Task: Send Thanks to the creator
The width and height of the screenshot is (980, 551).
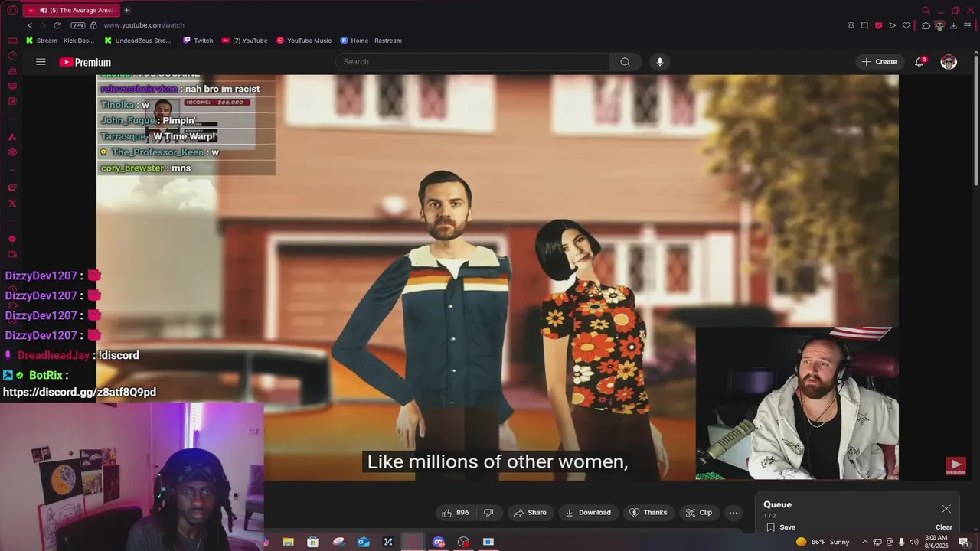Action: (648, 513)
